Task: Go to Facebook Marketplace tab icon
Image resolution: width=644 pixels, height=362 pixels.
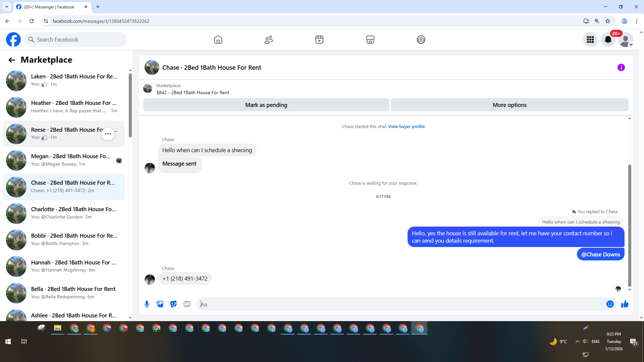Action: coord(370,40)
